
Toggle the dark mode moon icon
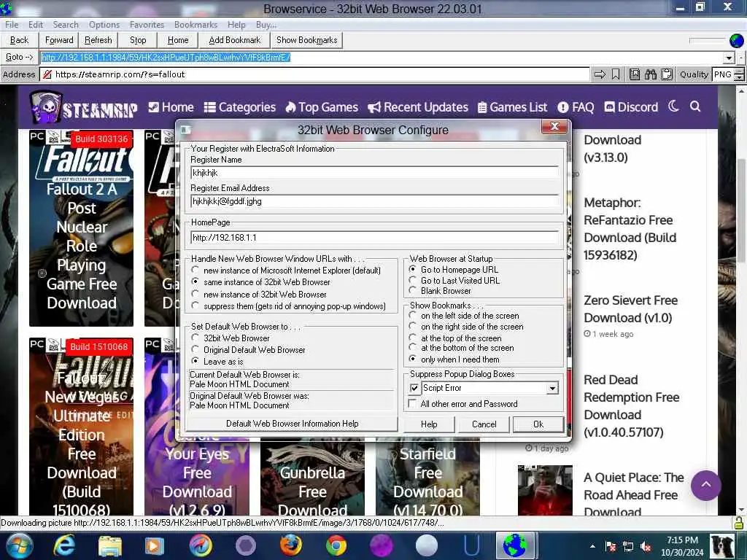click(673, 106)
